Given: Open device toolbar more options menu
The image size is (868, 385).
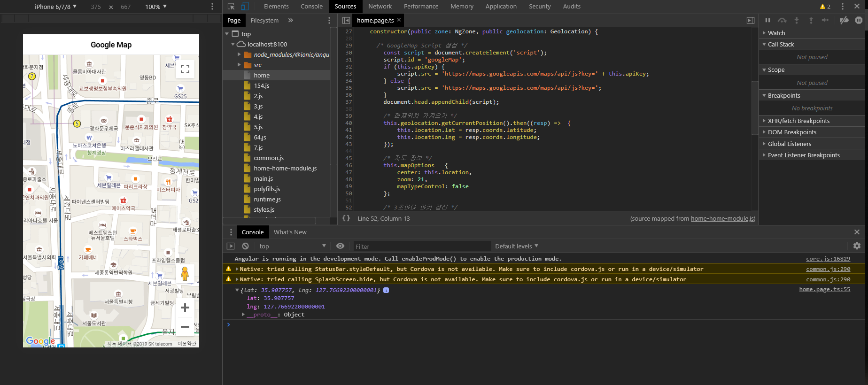Looking at the screenshot, I should (x=212, y=7).
